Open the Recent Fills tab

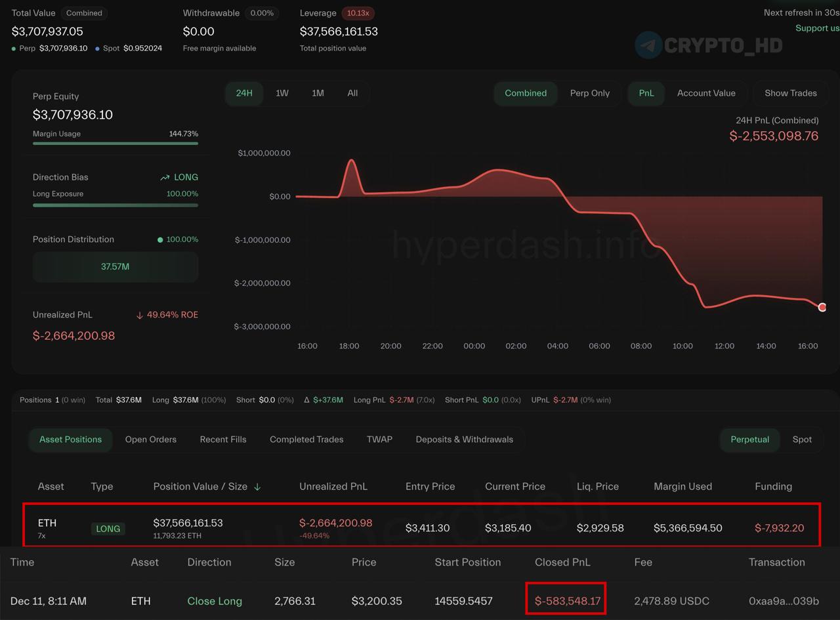tap(222, 440)
